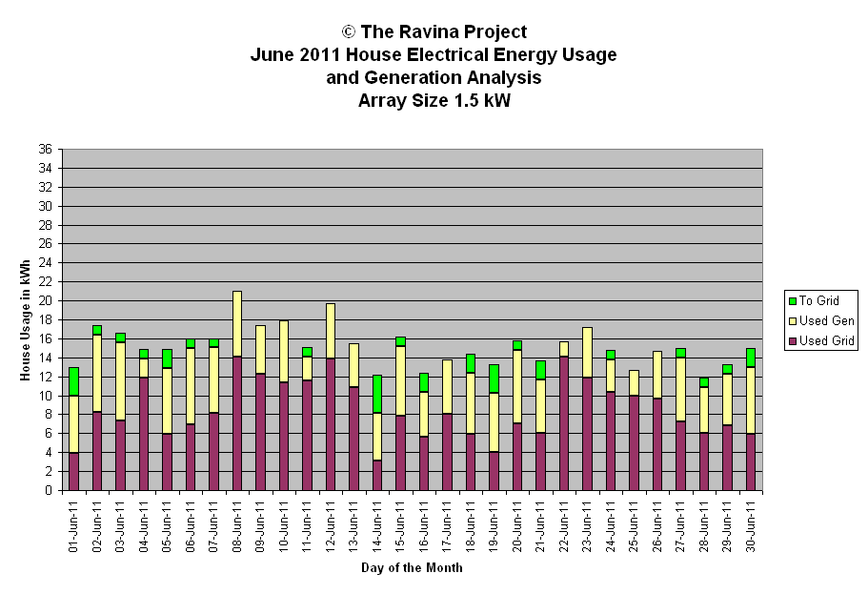Click the 'Day of the Month' axis title

pyautogui.click(x=412, y=568)
